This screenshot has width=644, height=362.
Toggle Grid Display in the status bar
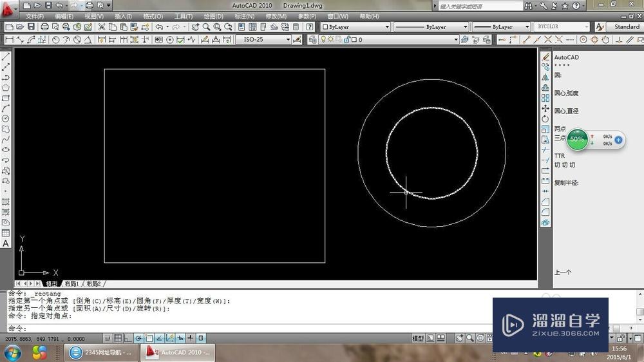[118, 338]
